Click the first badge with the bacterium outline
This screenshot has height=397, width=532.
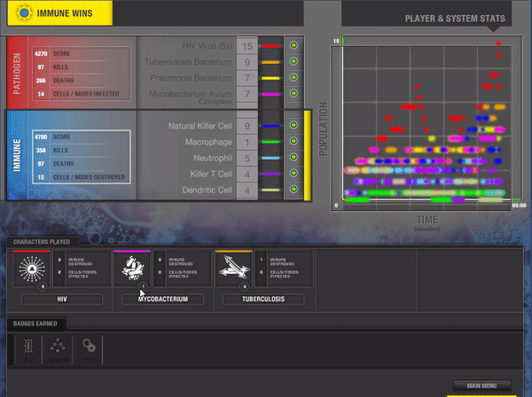28,346
